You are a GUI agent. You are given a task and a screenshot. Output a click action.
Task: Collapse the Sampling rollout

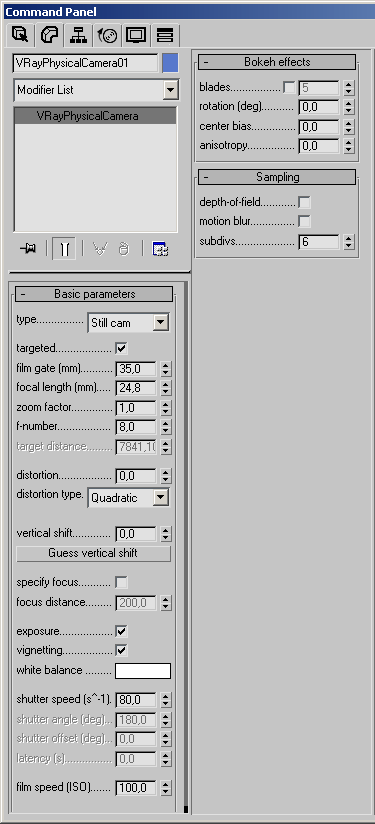pyautogui.click(x=277, y=177)
